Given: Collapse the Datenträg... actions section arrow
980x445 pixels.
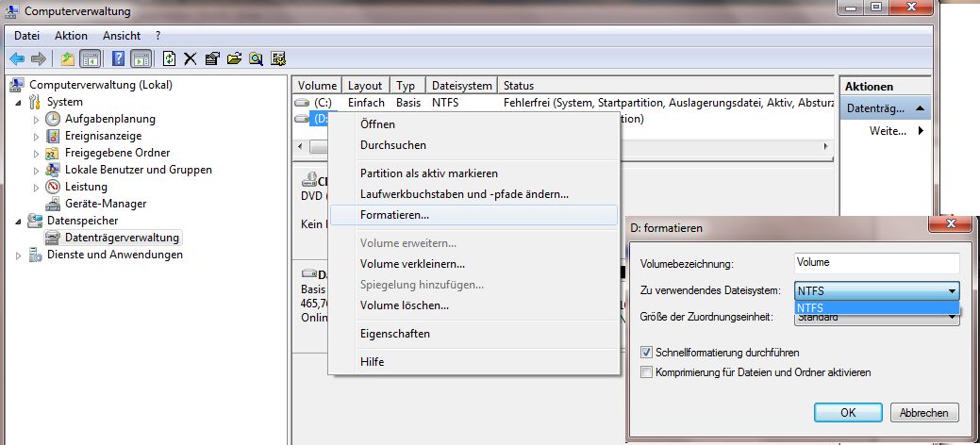Looking at the screenshot, I should [x=920, y=108].
